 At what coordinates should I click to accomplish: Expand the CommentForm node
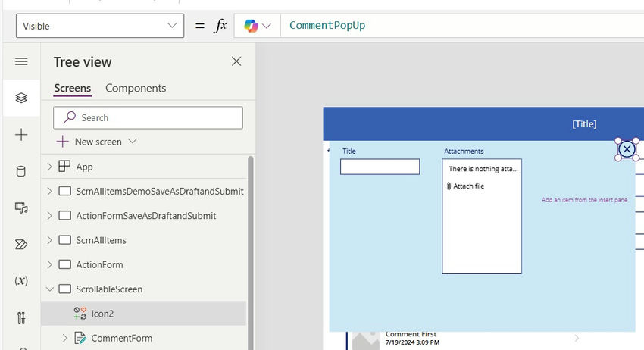tap(65, 338)
